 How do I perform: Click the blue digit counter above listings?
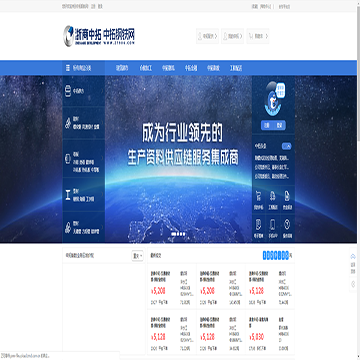point(276,256)
